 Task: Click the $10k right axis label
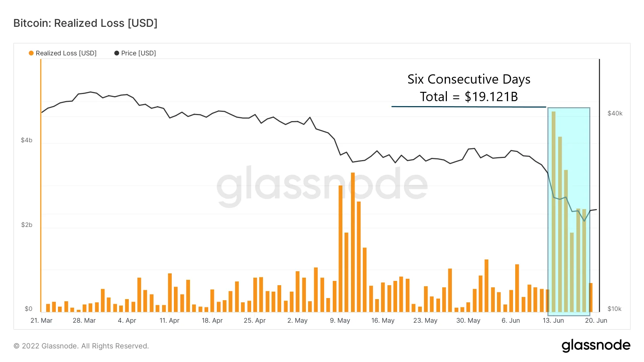tap(615, 309)
